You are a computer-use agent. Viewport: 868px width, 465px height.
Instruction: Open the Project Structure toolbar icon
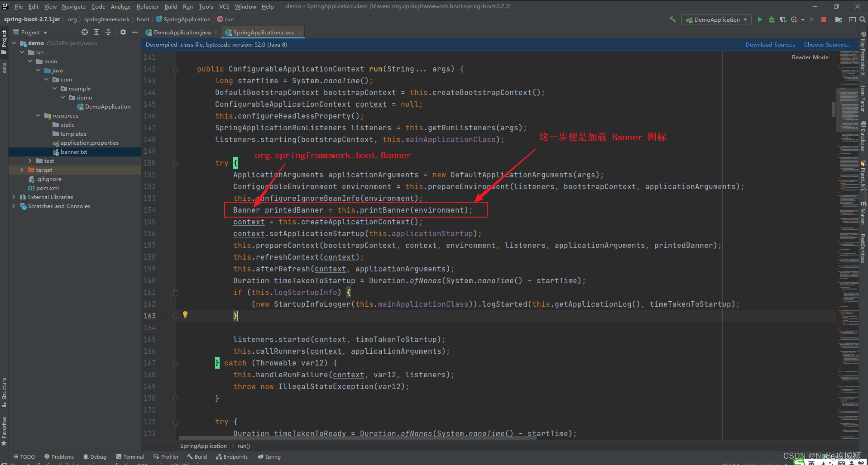(x=839, y=19)
